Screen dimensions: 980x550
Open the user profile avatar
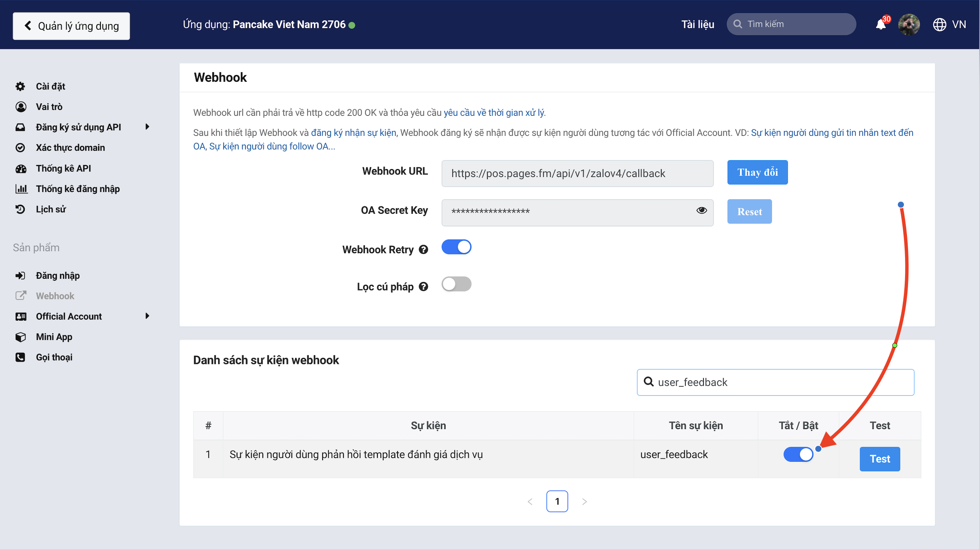tap(909, 25)
